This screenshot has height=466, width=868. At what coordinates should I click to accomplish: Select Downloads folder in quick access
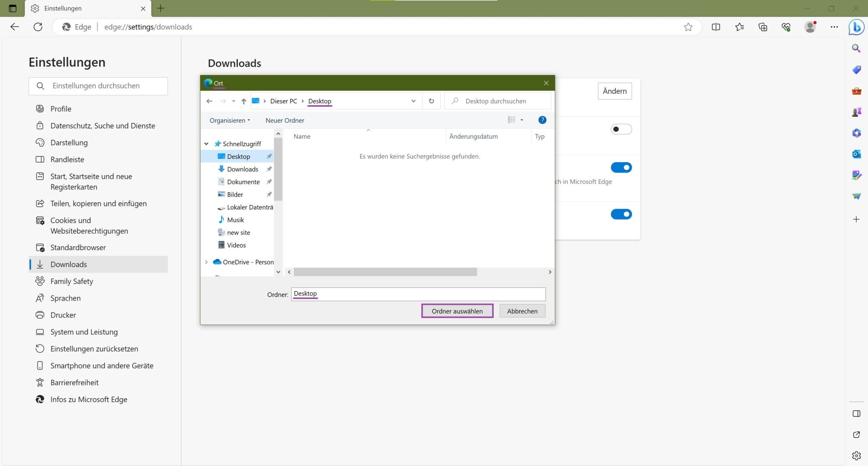(x=242, y=169)
